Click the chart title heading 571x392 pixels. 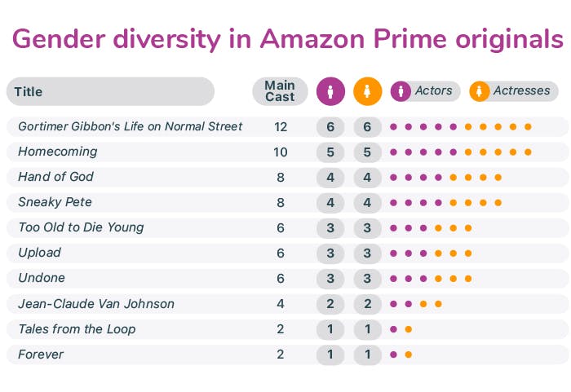(286, 38)
